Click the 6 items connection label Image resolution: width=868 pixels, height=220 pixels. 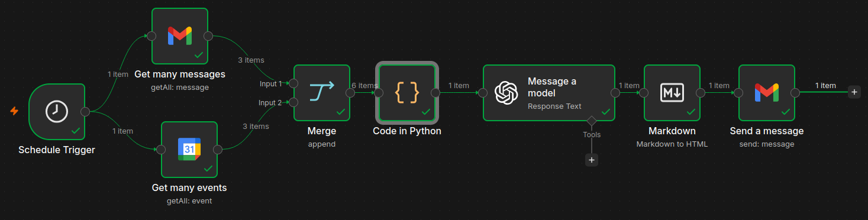[x=364, y=86]
